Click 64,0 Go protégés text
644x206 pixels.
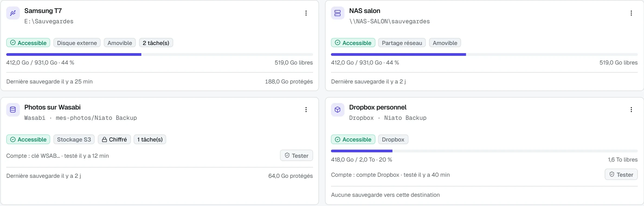[291, 176]
